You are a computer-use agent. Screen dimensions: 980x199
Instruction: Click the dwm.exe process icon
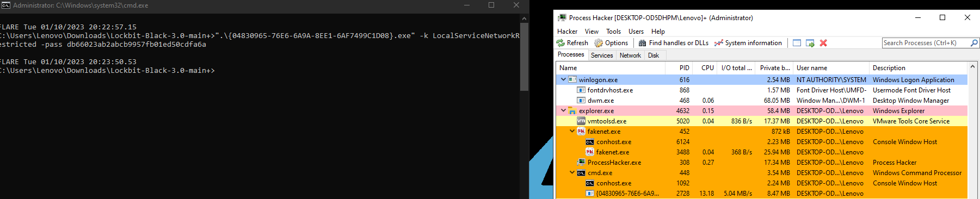(581, 101)
